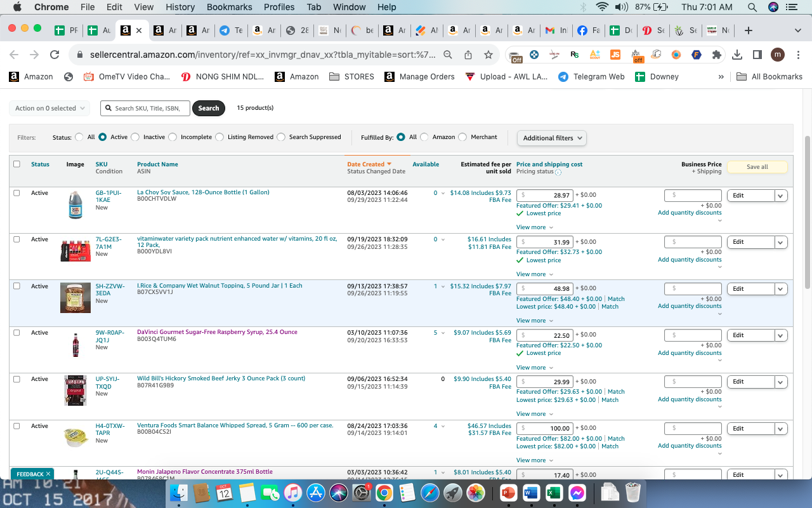Expand 'View more' under Wild Bill's pricing
Screen dimensions: 812x508
pos(534,414)
